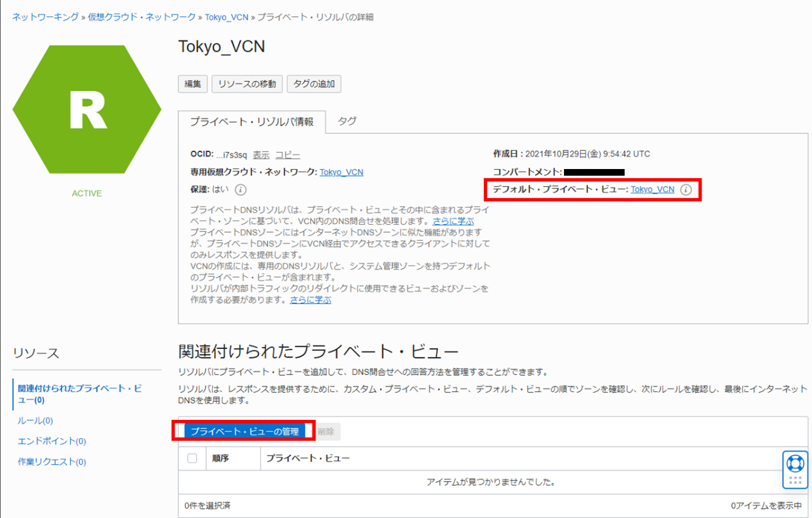Click the green hexagon resolver icon
The height and width of the screenshot is (518, 812).
[87, 110]
